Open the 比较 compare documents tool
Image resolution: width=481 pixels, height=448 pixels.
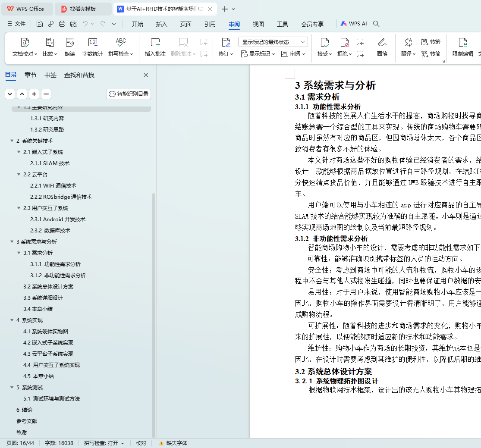pyautogui.click(x=50, y=47)
